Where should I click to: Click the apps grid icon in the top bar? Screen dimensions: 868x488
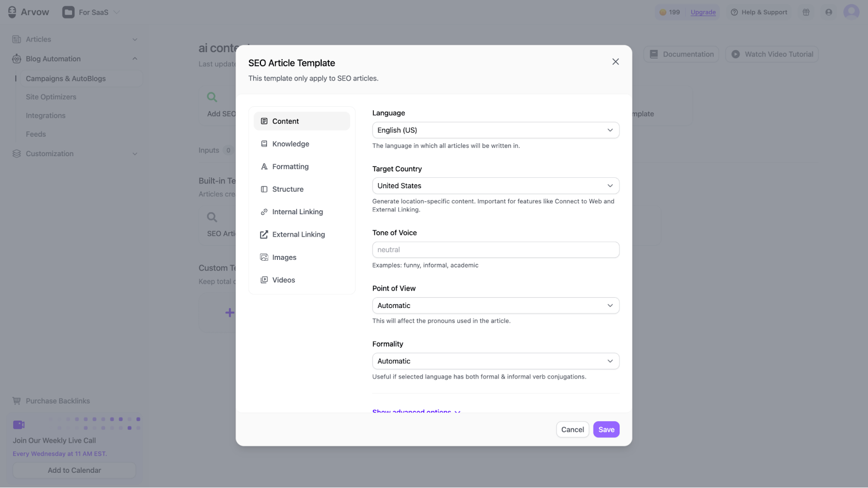806,11
